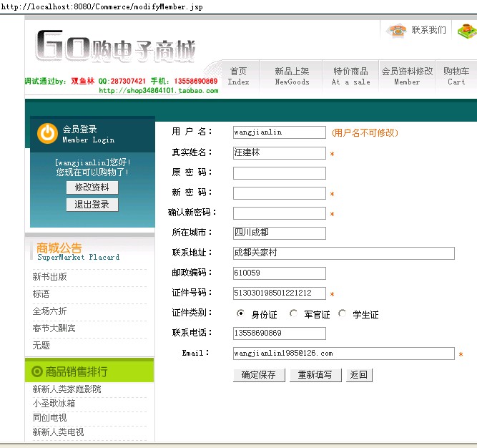Open the 特价商品 At a sale tab
The image size is (477, 448).
coord(350,76)
